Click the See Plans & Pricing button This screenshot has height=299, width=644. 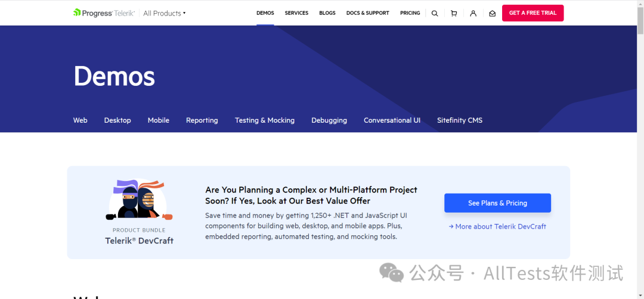[497, 203]
